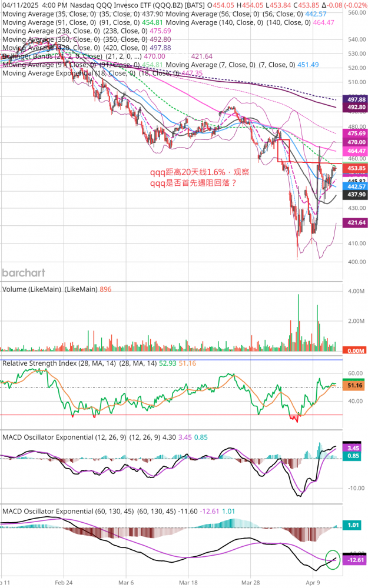Click the RSI value 52.93
The width and height of the screenshot is (368, 588).
(167, 363)
